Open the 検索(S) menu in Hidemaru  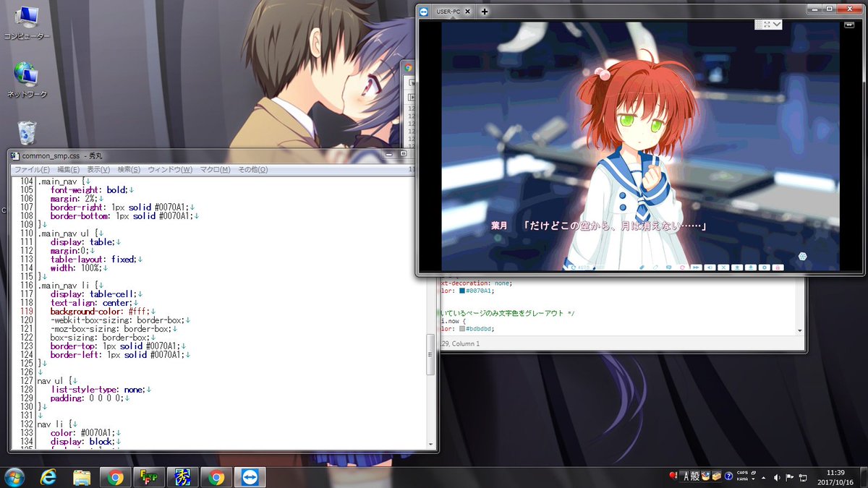click(x=129, y=169)
